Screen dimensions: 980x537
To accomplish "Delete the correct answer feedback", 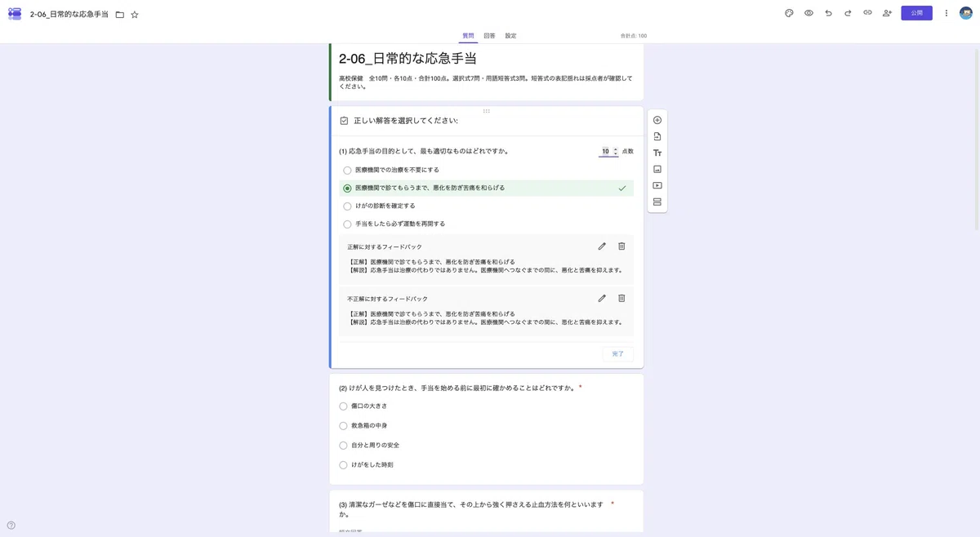I will (621, 246).
